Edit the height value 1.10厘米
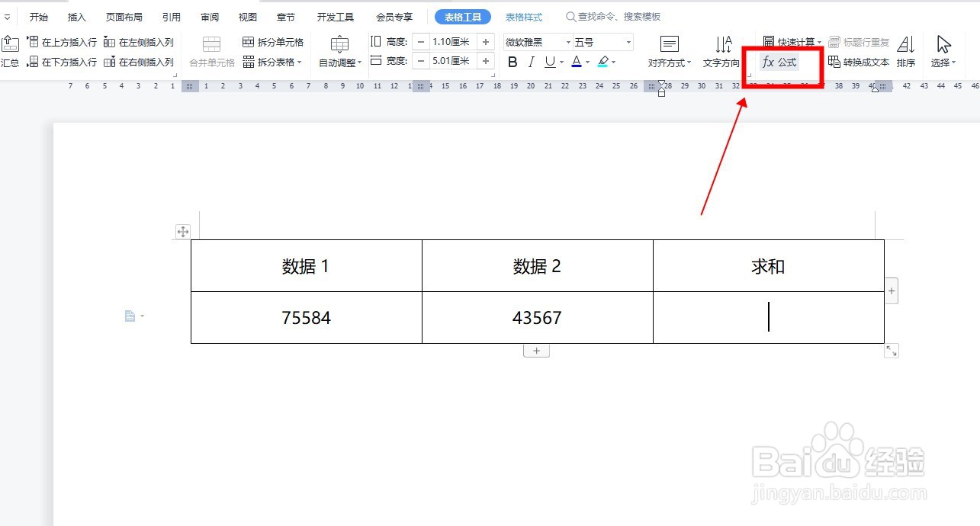The image size is (980, 526). tap(454, 42)
